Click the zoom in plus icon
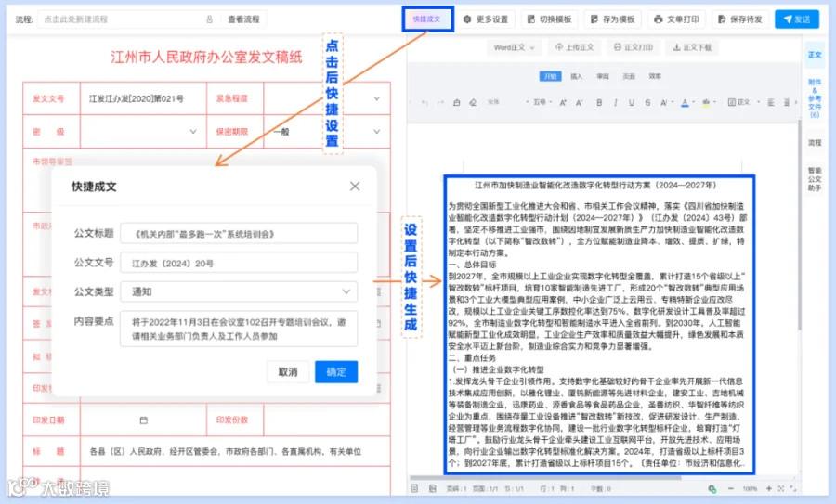836x504 pixels. click(769, 488)
